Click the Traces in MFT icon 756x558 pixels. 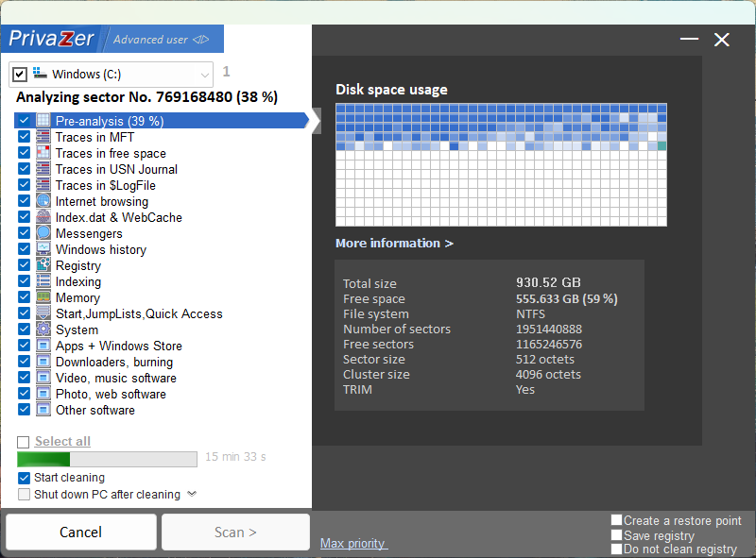tap(43, 136)
